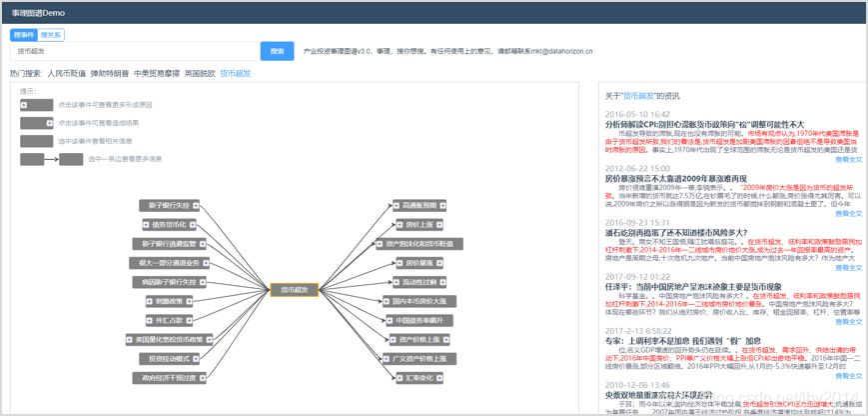868x416 pixels.
Task: Click left plus on 汇率变化 node
Action: (401, 378)
